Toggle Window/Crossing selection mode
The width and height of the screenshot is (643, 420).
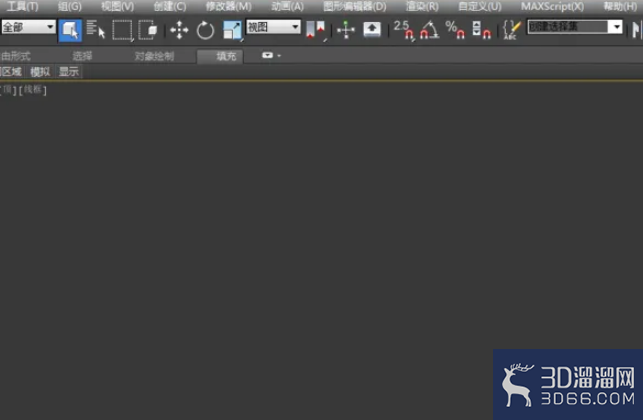coord(148,30)
